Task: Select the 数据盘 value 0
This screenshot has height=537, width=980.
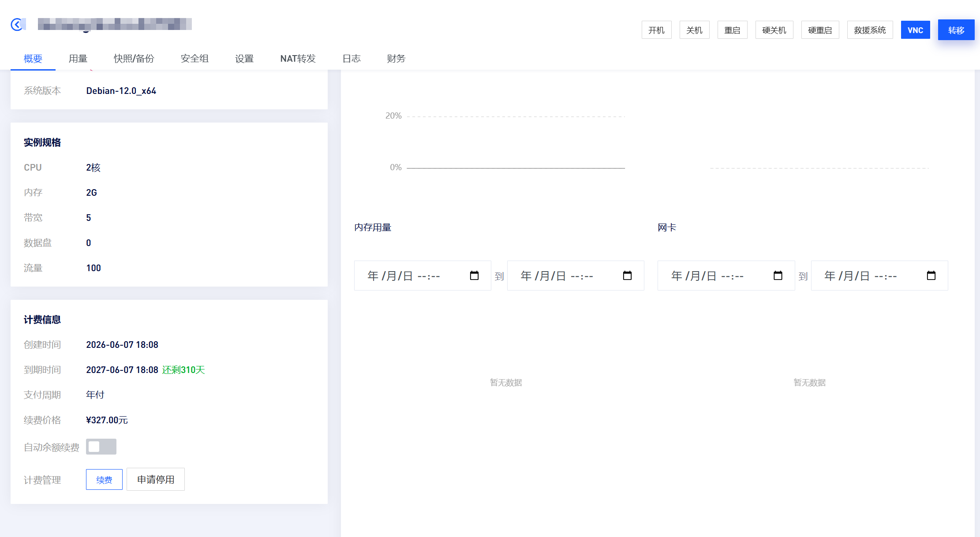Action: (89, 243)
